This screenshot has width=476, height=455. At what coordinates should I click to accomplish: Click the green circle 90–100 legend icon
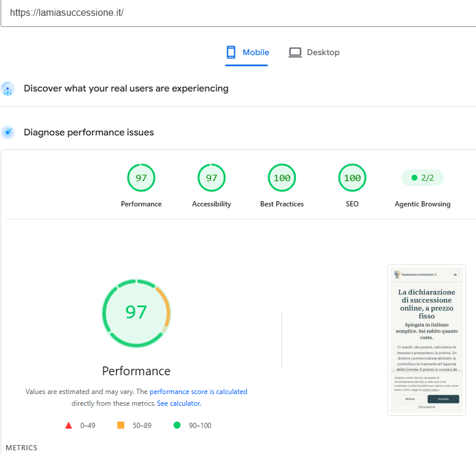177,425
